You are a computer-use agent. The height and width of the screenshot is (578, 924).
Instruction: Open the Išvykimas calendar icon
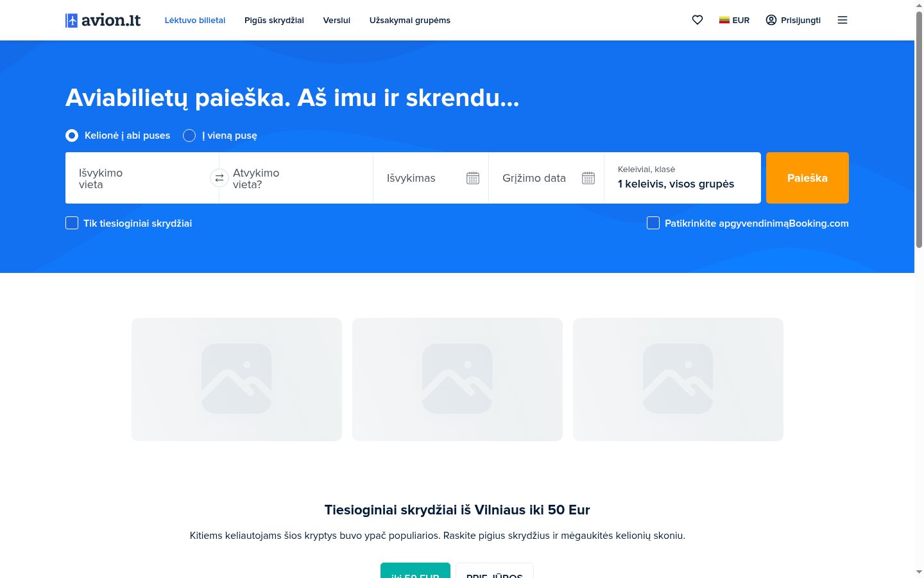coord(473,178)
